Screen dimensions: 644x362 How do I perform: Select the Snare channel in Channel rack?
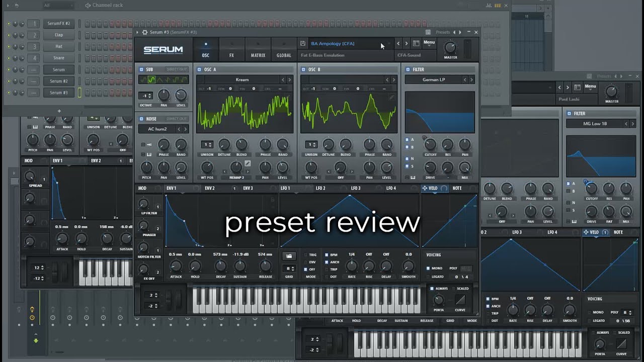click(59, 58)
